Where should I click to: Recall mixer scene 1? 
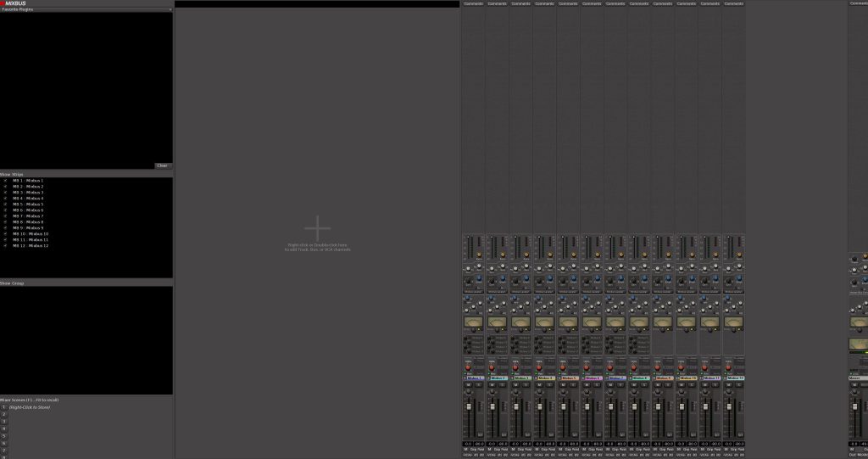point(3,407)
